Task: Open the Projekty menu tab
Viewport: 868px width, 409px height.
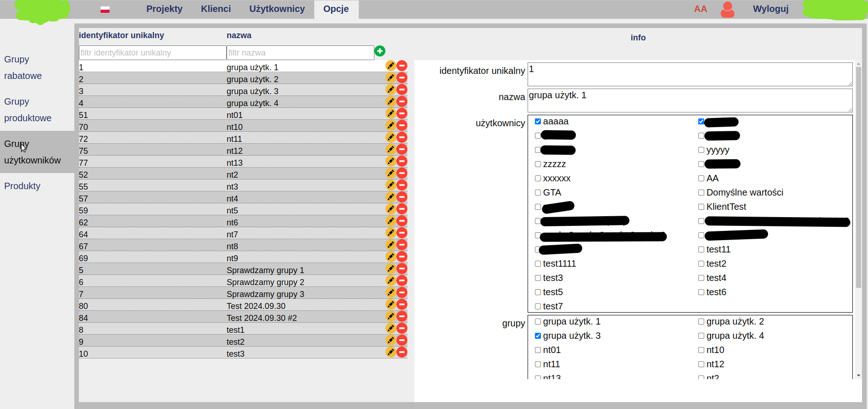Action: (x=164, y=9)
